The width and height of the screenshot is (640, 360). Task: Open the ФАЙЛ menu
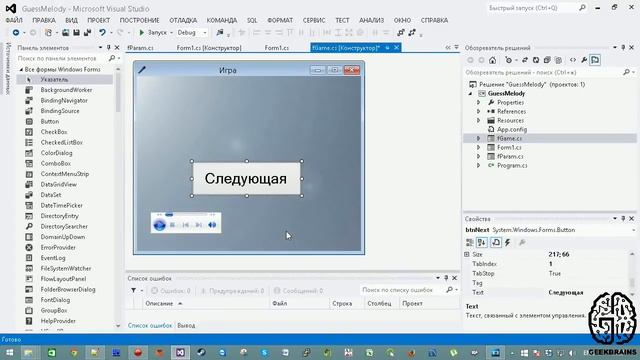14,20
